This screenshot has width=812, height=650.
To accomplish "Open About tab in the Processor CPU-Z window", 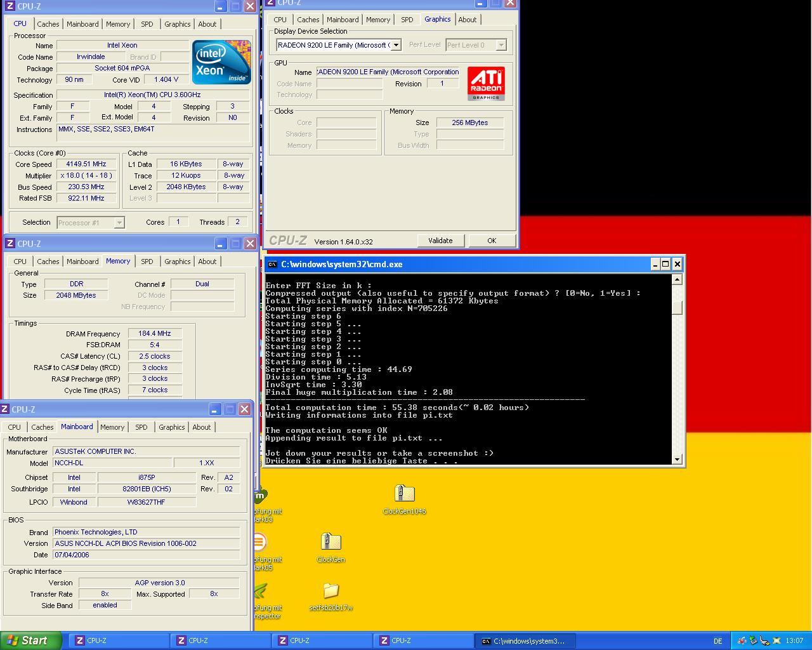I will coord(207,24).
